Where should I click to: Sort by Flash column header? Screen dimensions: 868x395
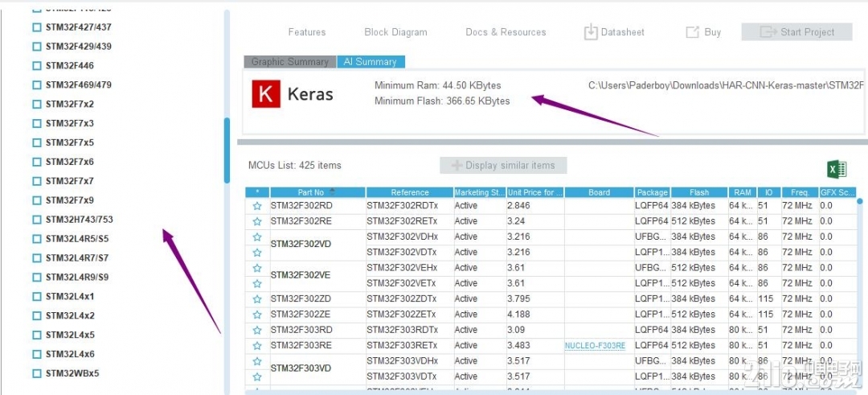[699, 192]
